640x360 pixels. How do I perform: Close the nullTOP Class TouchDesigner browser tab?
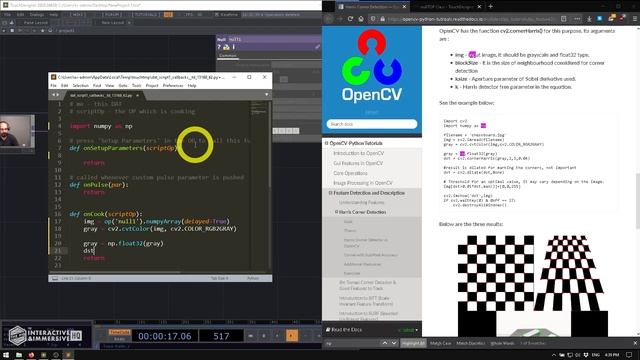[479, 7]
